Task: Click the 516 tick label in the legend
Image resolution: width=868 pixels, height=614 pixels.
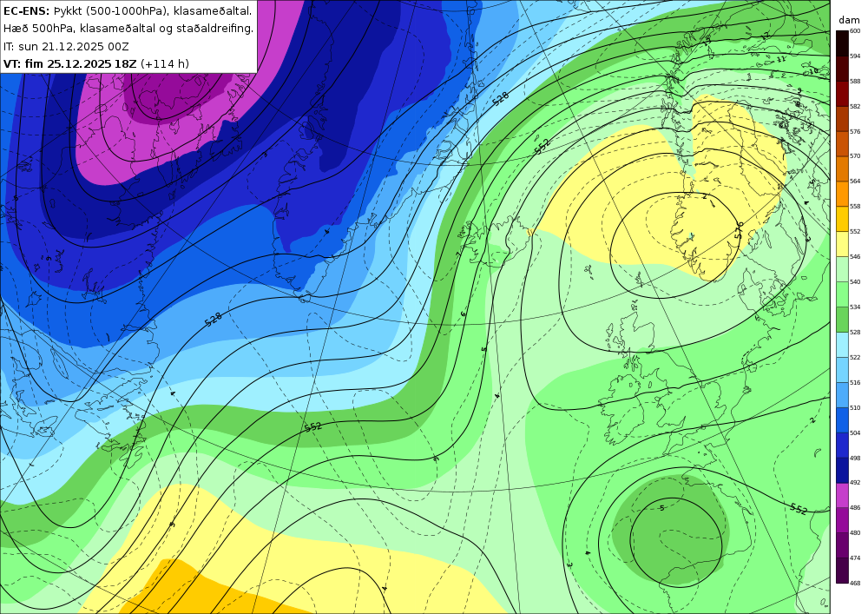Action: pos(855,383)
